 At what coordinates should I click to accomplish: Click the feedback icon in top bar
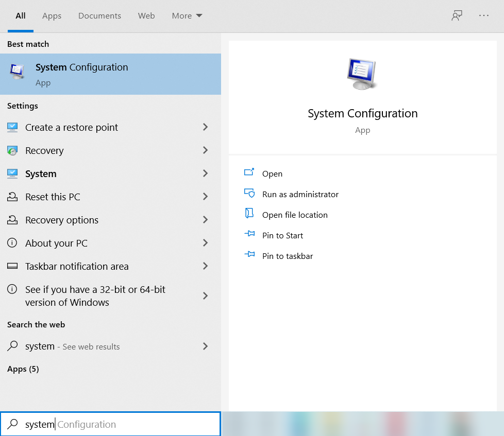click(x=457, y=15)
